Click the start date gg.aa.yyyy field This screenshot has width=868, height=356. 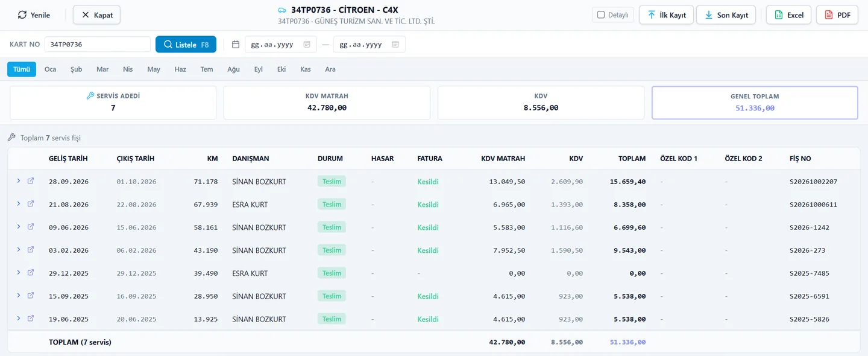[280, 45]
